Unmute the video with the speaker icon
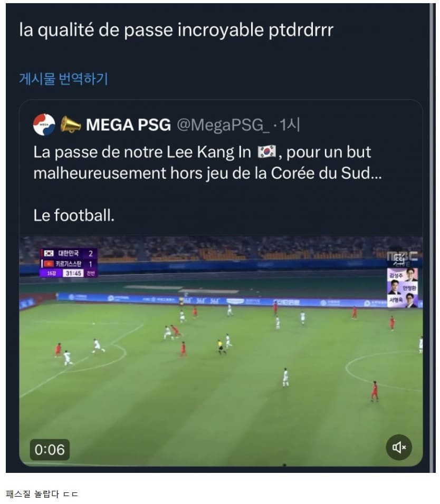Screen dimensions: 440x504 pyautogui.click(x=399, y=447)
